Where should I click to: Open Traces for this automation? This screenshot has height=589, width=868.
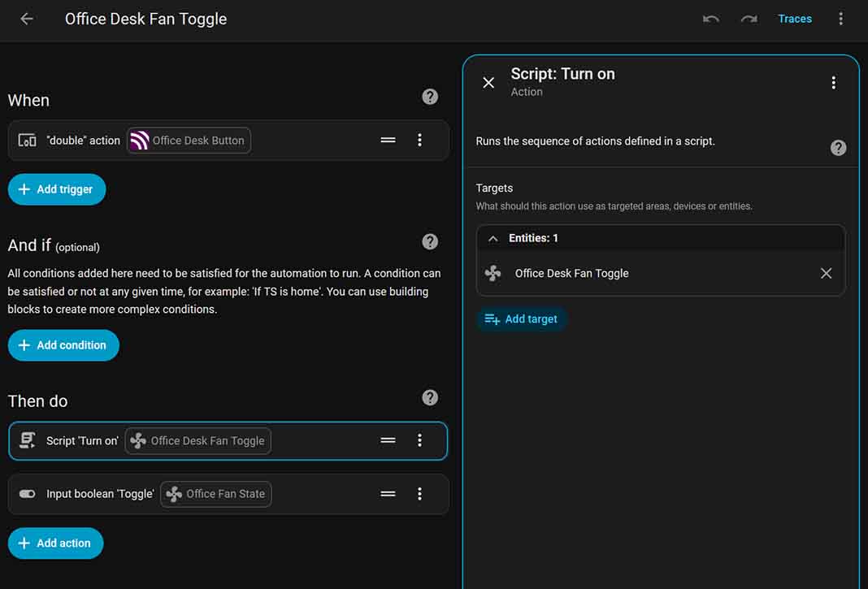tap(794, 19)
